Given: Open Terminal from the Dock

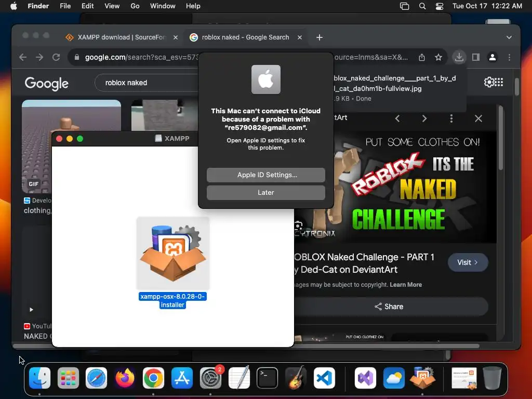Looking at the screenshot, I should click(x=268, y=378).
